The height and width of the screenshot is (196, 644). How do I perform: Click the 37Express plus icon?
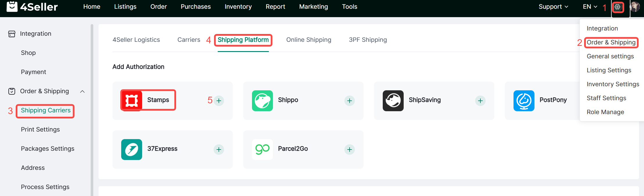coord(219,150)
